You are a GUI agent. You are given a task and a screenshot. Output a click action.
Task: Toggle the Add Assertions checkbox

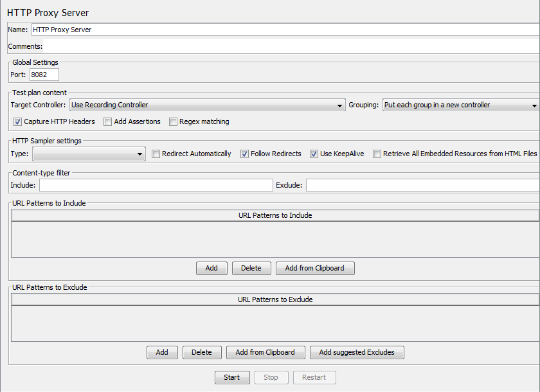pyautogui.click(x=108, y=121)
